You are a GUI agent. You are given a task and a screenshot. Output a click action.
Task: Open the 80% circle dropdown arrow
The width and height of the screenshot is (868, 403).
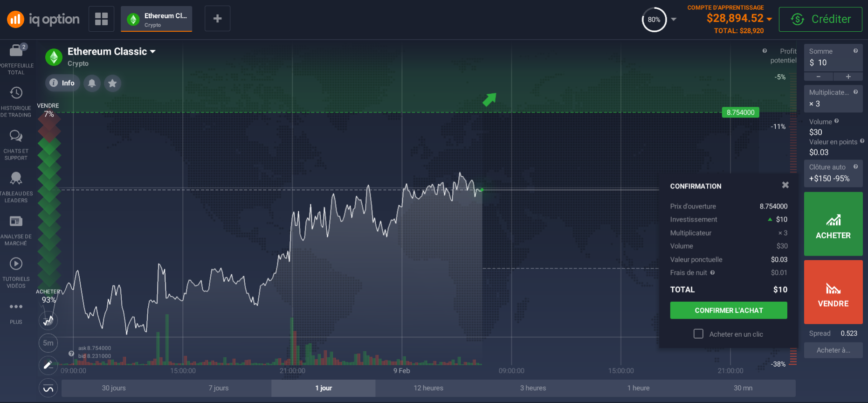[x=674, y=20]
